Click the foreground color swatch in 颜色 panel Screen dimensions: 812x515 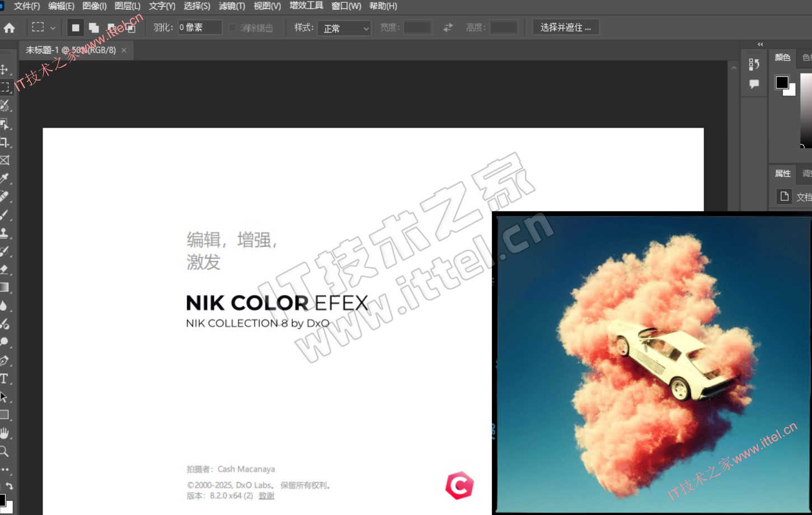click(x=782, y=82)
